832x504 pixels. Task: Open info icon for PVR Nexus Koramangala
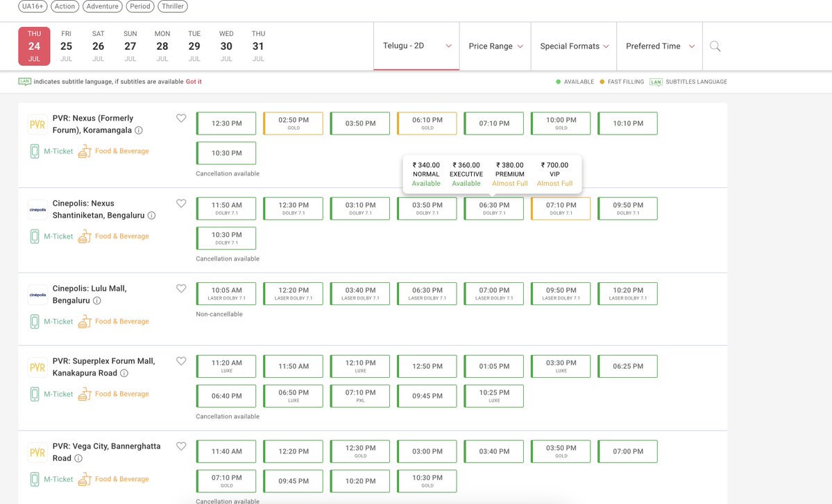pyautogui.click(x=139, y=130)
